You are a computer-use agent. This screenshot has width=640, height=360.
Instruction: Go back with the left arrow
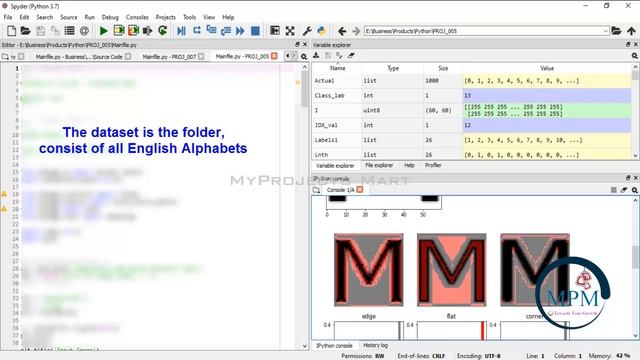[x=342, y=31]
